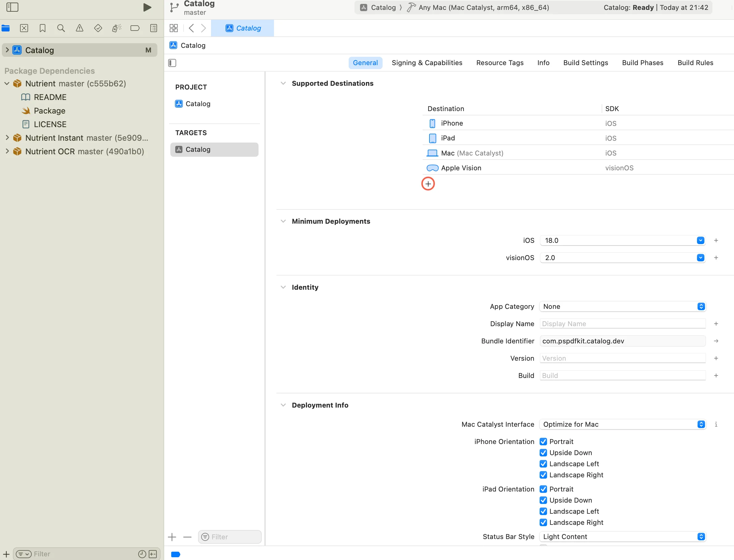
Task: Switch to the Build Settings tab
Action: [x=586, y=63]
